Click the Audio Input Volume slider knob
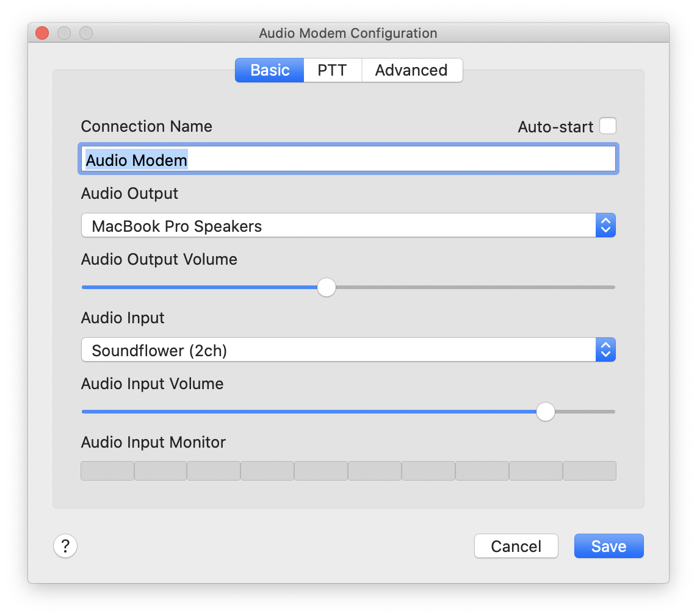 [546, 412]
